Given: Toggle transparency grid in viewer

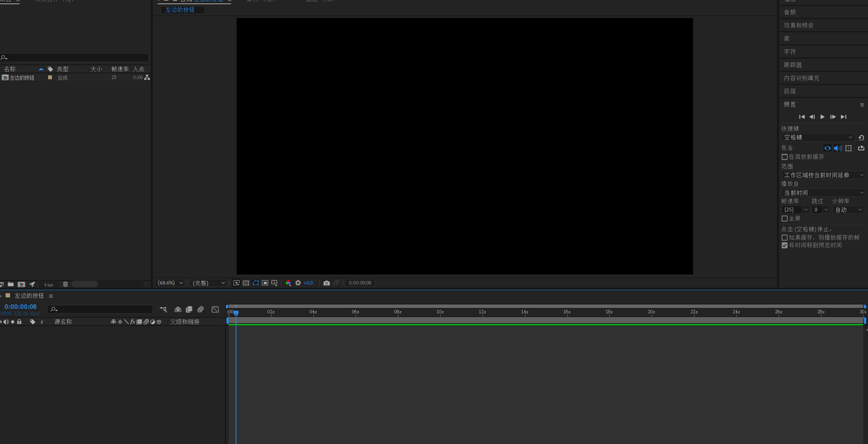Looking at the screenshot, I should (246, 283).
